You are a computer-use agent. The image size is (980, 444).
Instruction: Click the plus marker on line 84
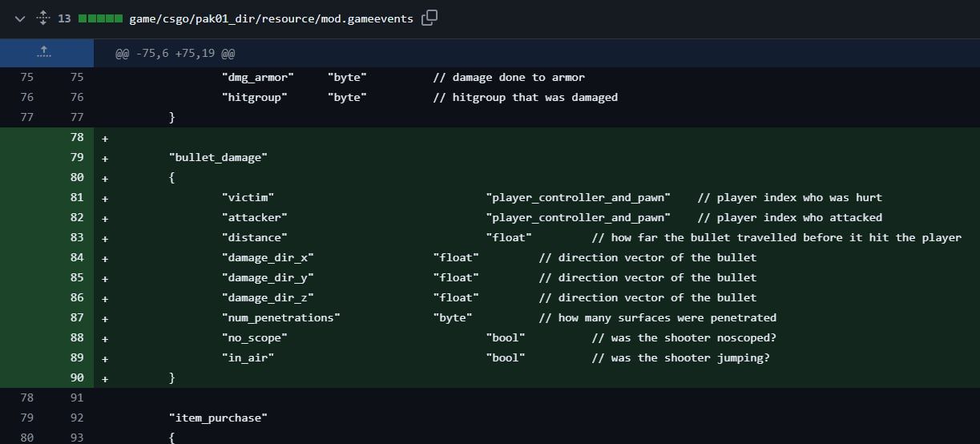(x=105, y=257)
